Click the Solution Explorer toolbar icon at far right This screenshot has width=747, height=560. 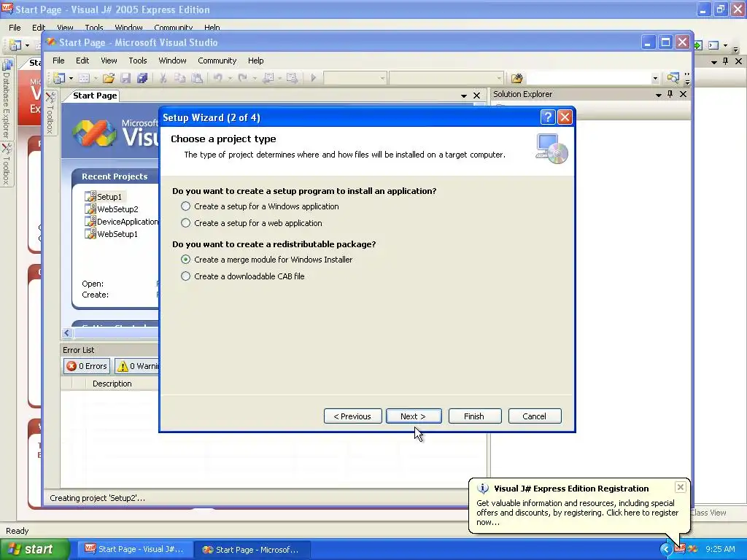[x=673, y=78]
